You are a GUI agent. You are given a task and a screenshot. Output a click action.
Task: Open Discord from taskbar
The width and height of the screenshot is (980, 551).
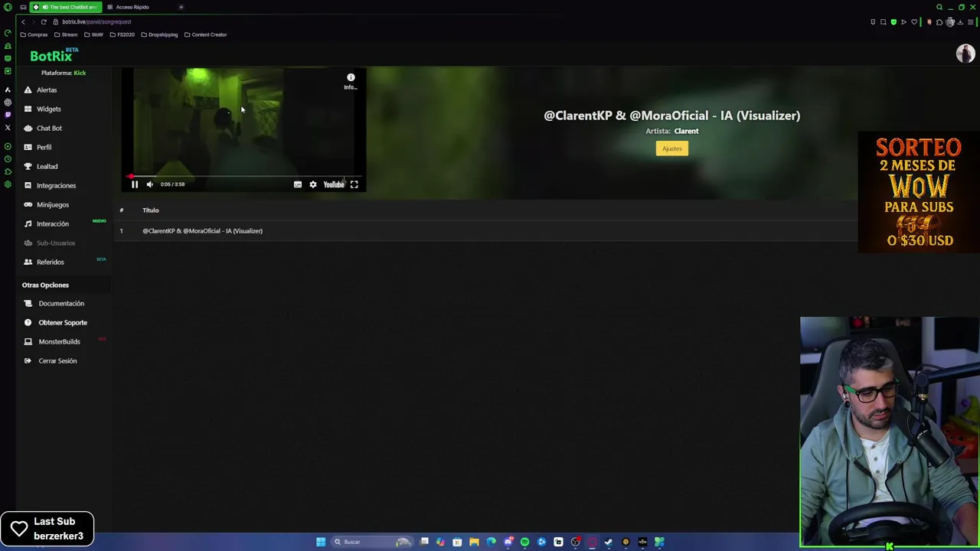click(x=508, y=542)
